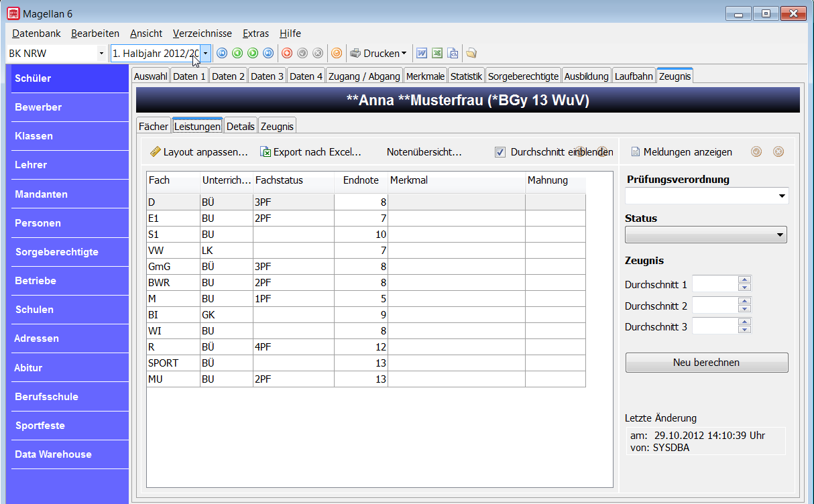Increase the Durchschnitt 1 spinner value
The width and height of the screenshot is (814, 504).
click(x=744, y=279)
